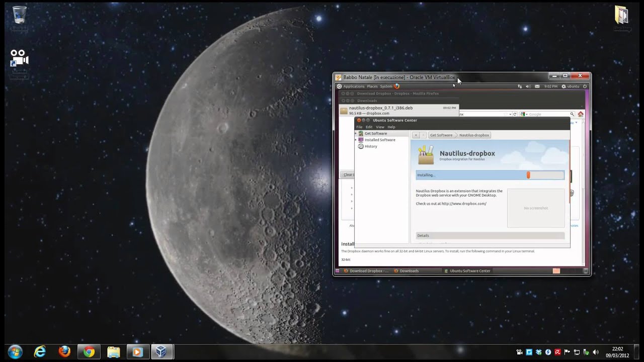Go forward with Software Center forward arrow
644x362 pixels.
coord(423,135)
